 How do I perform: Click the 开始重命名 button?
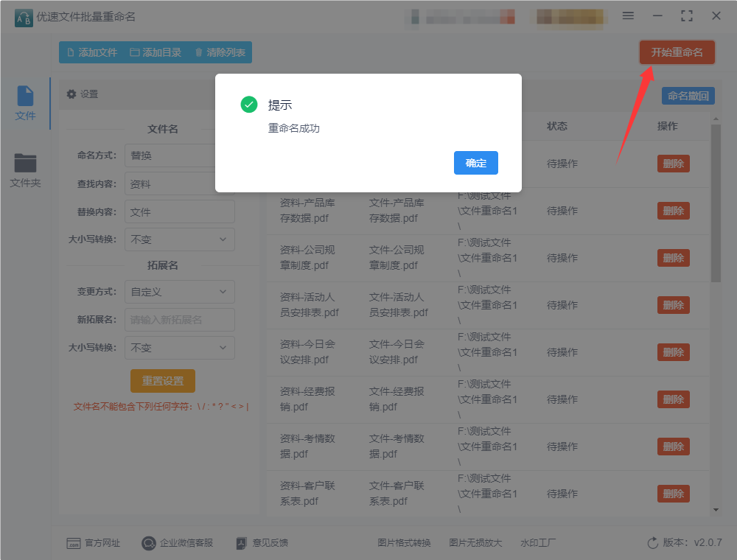pos(677,52)
